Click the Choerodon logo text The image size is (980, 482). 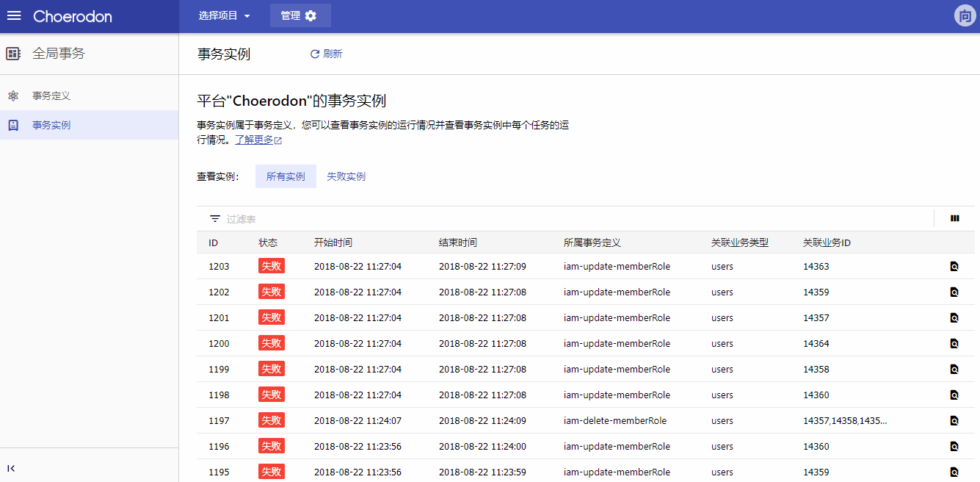pos(73,16)
